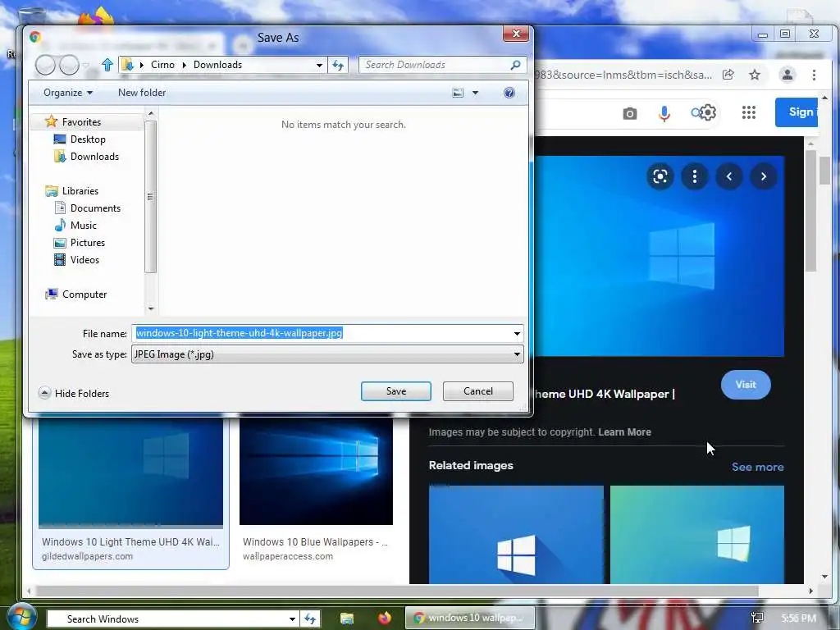Click wallpaperaccess.com source text
Screen dimensions: 840x630
click(288, 556)
